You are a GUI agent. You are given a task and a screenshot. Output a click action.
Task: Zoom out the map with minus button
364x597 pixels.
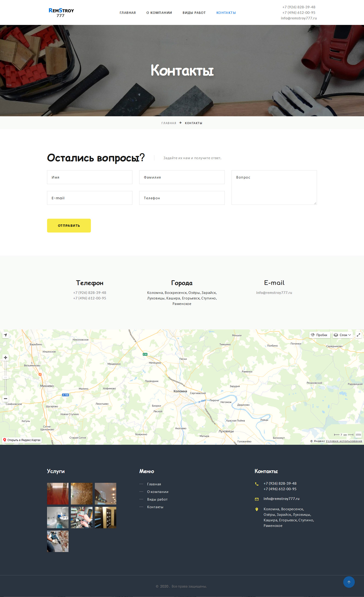pyautogui.click(x=5, y=399)
